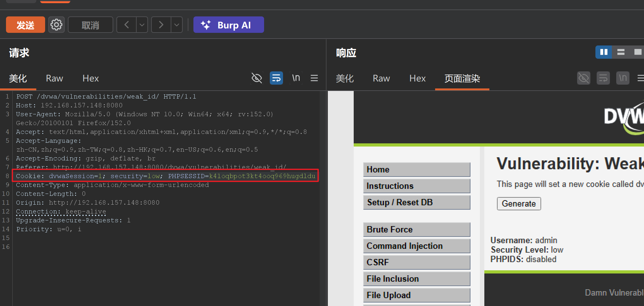Click the POST request line text
The image size is (644, 306).
coord(106,96)
